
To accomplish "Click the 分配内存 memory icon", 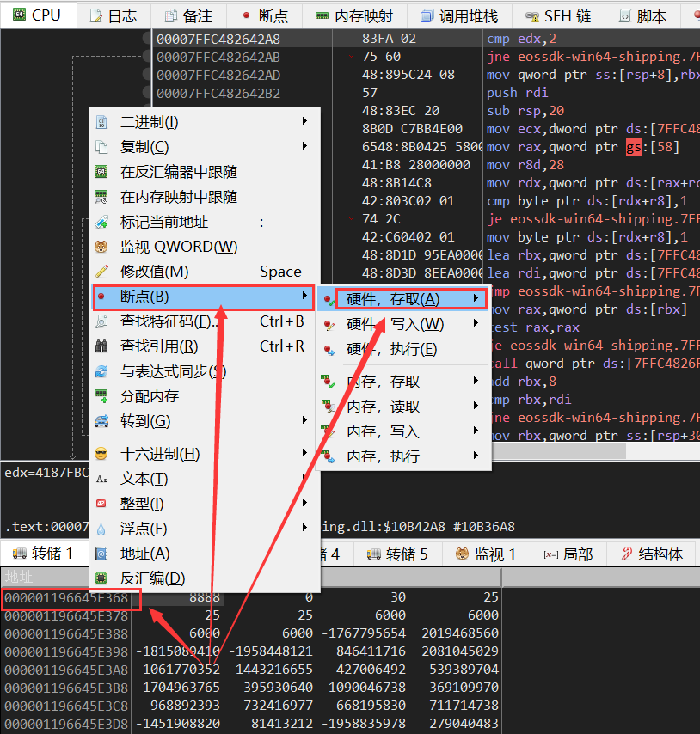I will (101, 396).
